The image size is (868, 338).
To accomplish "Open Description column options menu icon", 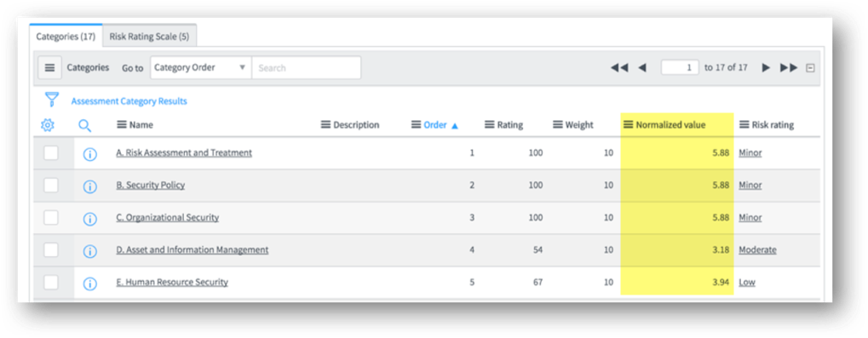I will click(325, 125).
